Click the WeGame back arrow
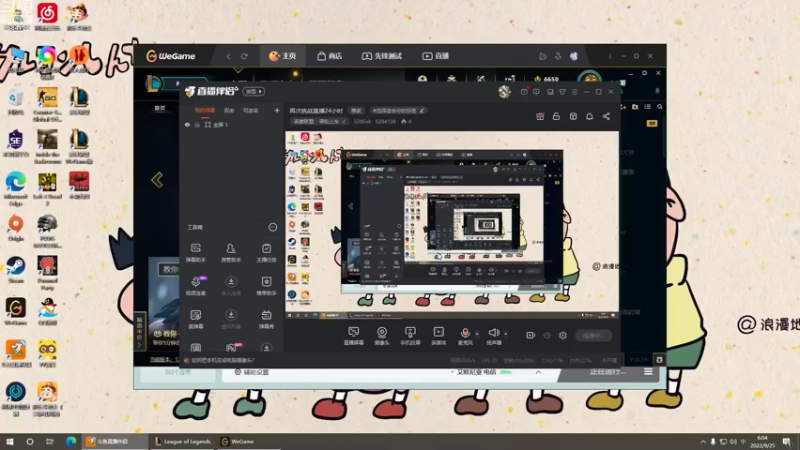The width and height of the screenshot is (800, 450). [x=228, y=56]
